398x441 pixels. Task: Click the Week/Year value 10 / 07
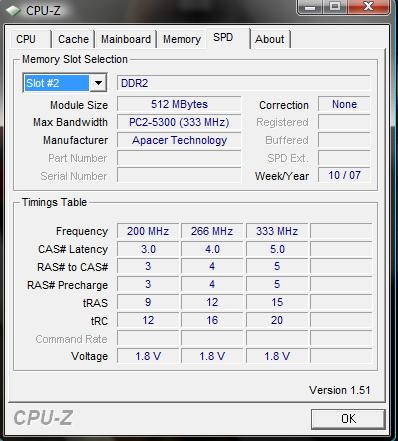tap(344, 175)
